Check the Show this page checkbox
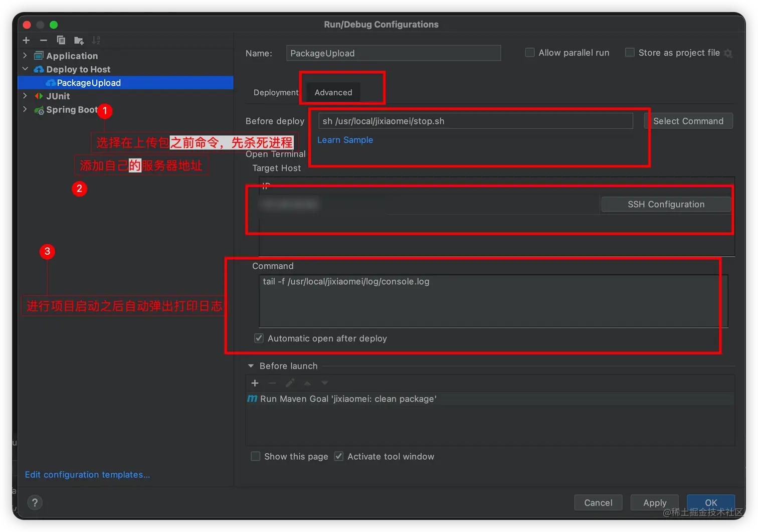Viewport: 758px width, 532px height. click(256, 456)
